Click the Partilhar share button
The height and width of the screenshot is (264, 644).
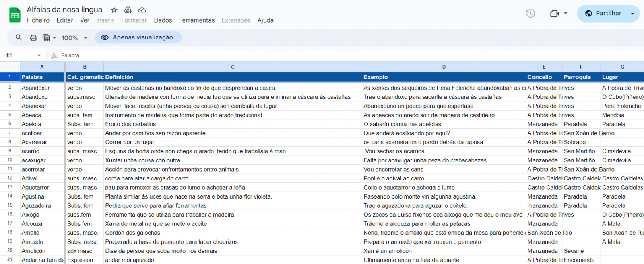[x=603, y=14]
